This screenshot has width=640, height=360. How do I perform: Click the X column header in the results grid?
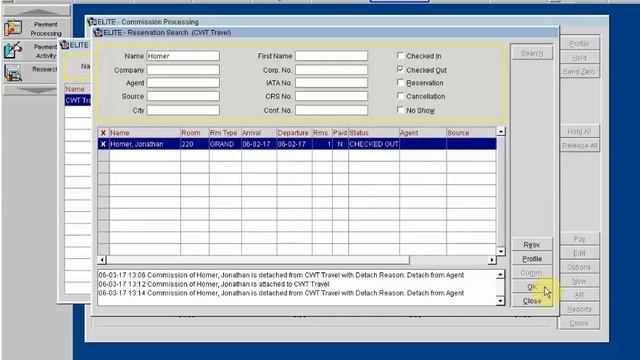103,133
